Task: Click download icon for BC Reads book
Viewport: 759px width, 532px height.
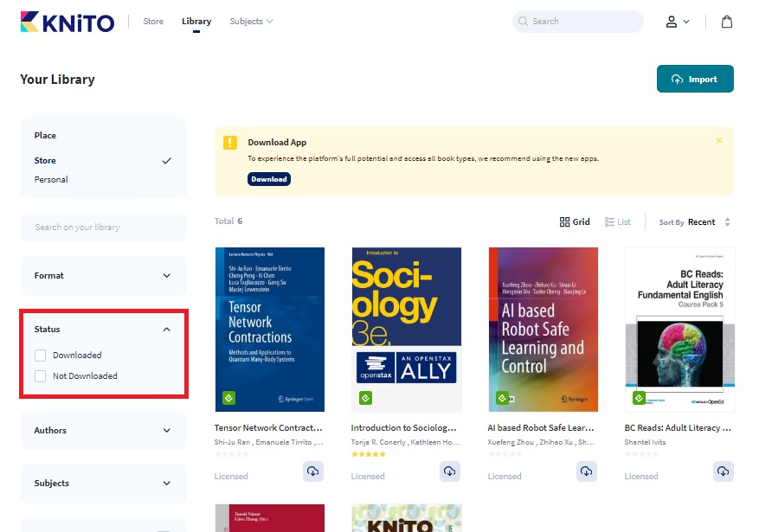Action: pos(724,471)
